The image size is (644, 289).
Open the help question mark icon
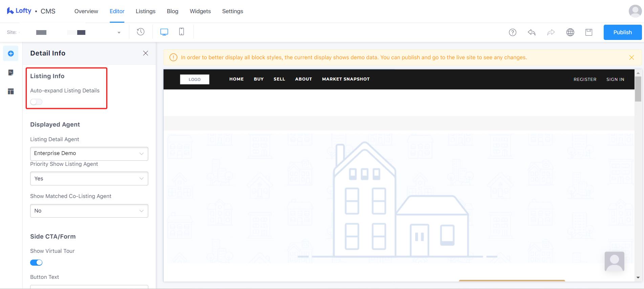[513, 32]
